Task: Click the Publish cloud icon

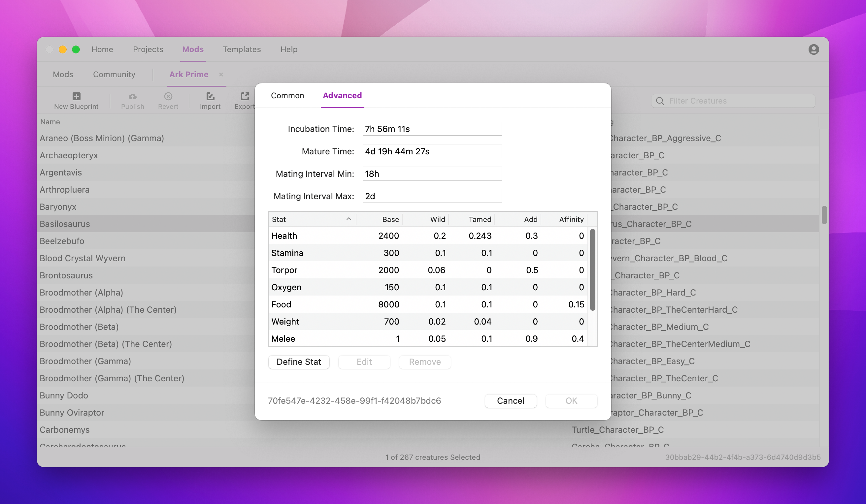Action: pos(132,96)
